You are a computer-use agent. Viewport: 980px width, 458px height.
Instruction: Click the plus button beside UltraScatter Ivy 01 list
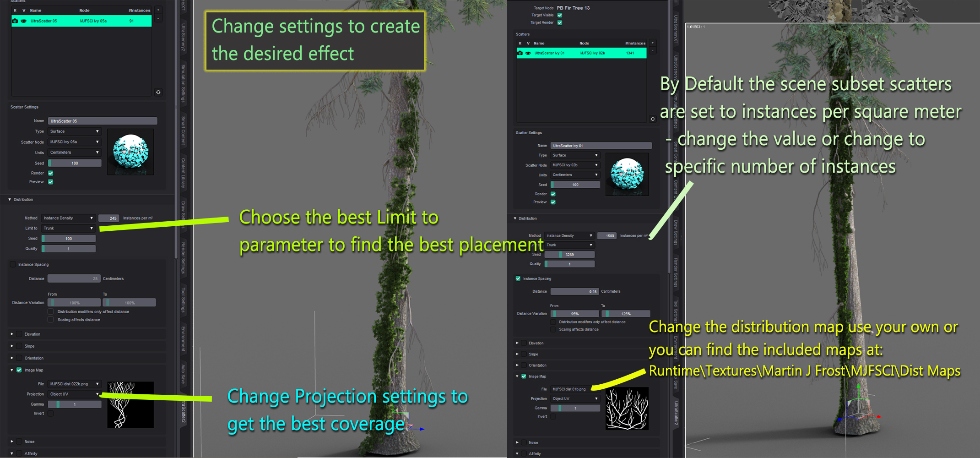coord(653,43)
